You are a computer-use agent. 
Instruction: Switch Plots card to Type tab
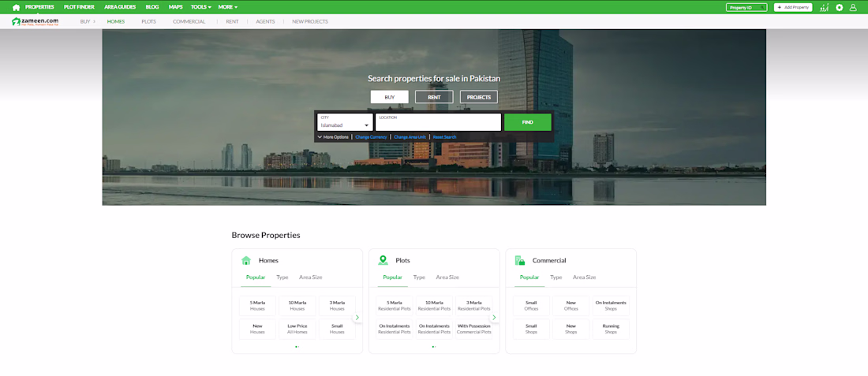click(x=419, y=277)
